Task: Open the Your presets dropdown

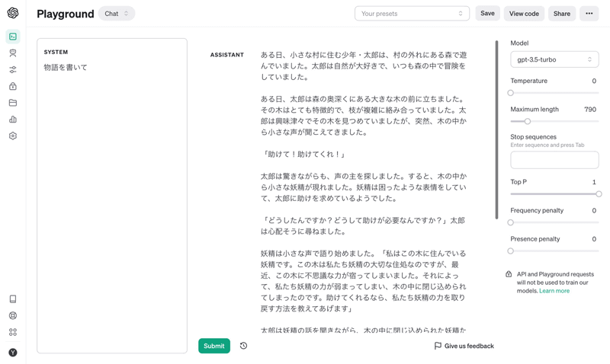Action: (x=412, y=14)
